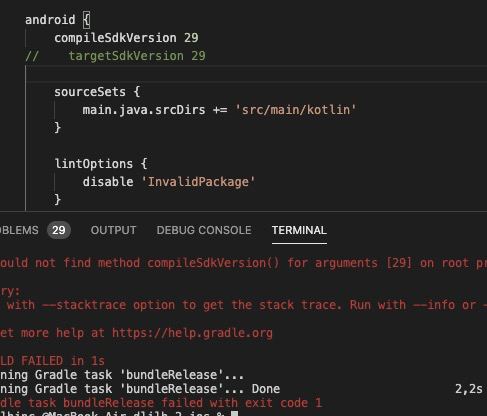The height and width of the screenshot is (416, 487).
Task: Click the 'disable' keyword in lintOptions
Action: pyautogui.click(x=108, y=182)
